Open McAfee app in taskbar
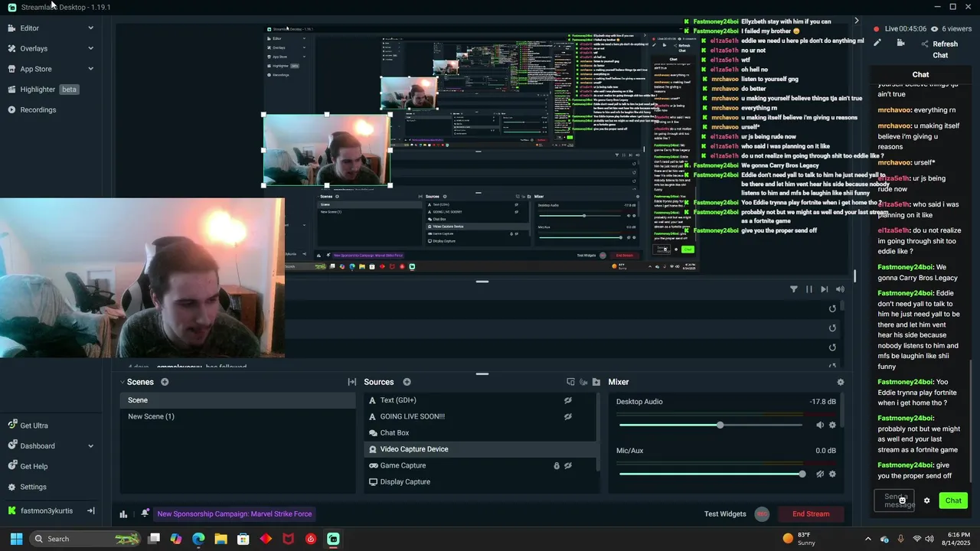980x551 pixels. pos(289,539)
